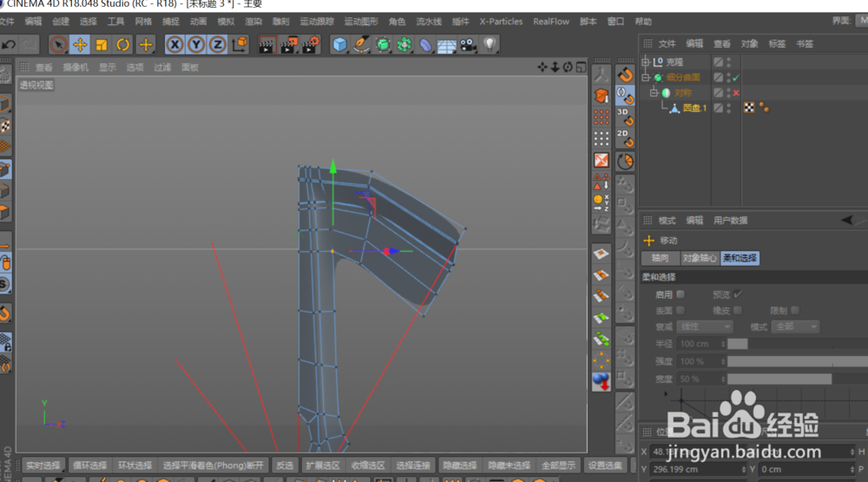Expand the 克隆 object tree node
This screenshot has width=868, height=482.
coord(646,62)
